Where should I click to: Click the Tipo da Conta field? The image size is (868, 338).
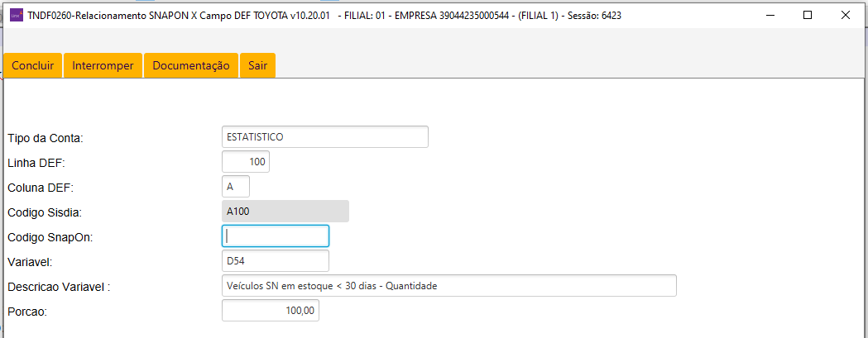click(x=325, y=137)
